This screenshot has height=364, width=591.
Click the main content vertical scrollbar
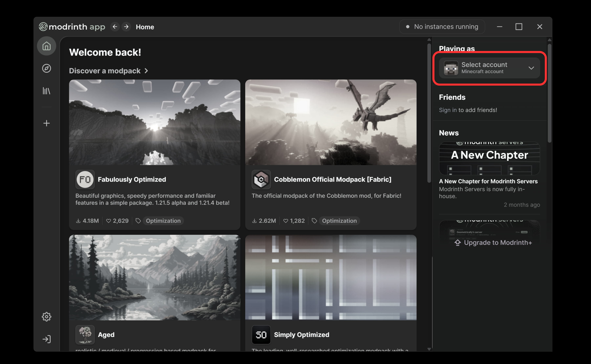[429, 113]
